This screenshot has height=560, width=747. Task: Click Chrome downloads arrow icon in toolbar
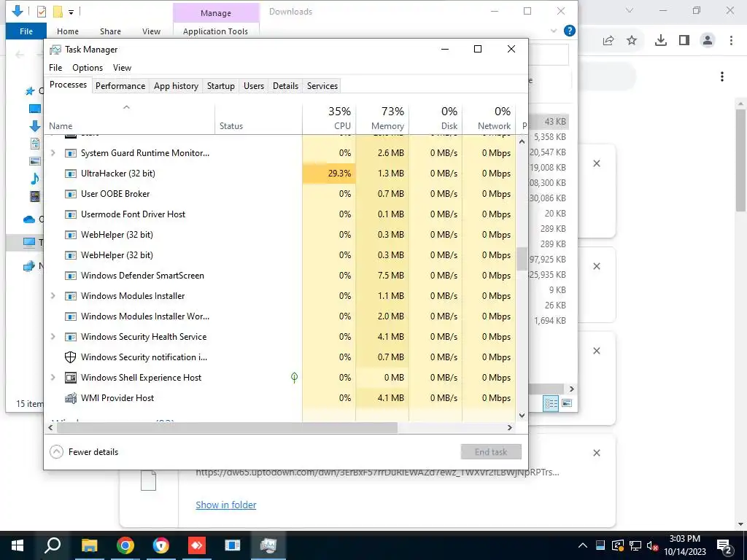tap(661, 41)
